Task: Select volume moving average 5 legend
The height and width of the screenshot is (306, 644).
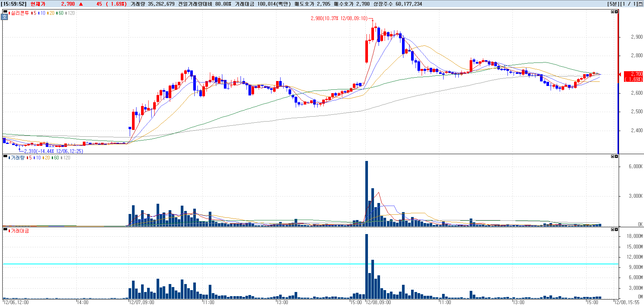Action: tap(29, 158)
